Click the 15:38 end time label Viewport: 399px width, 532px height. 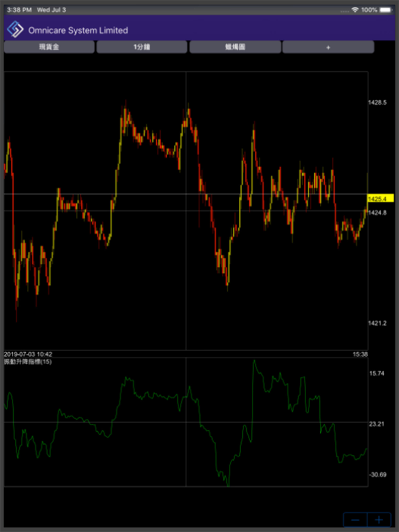click(x=360, y=354)
